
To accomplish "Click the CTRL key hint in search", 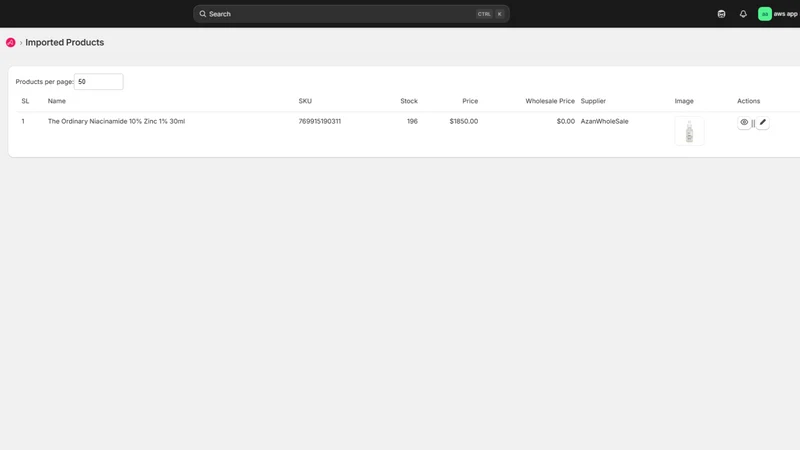I will (484, 14).
